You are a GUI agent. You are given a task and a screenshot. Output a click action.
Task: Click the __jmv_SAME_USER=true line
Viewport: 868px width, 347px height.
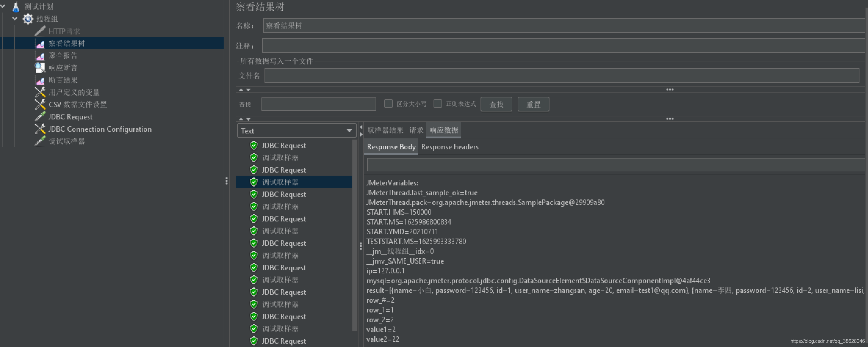405,261
